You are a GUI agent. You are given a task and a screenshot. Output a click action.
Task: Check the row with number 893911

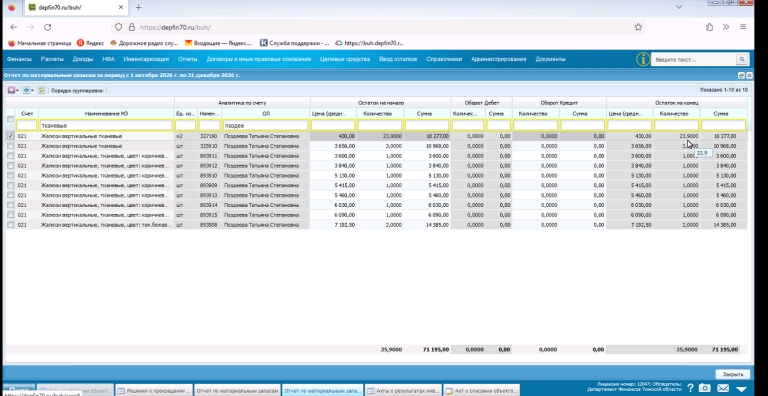click(10, 156)
